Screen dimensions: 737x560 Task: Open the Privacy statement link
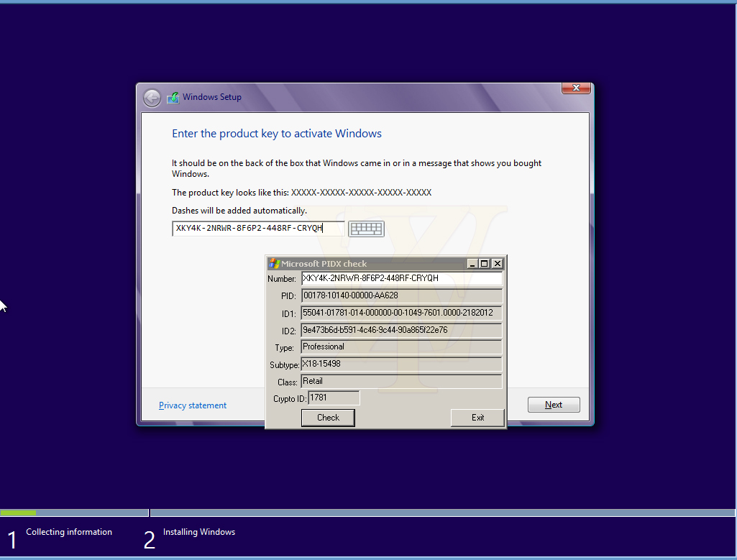point(192,405)
